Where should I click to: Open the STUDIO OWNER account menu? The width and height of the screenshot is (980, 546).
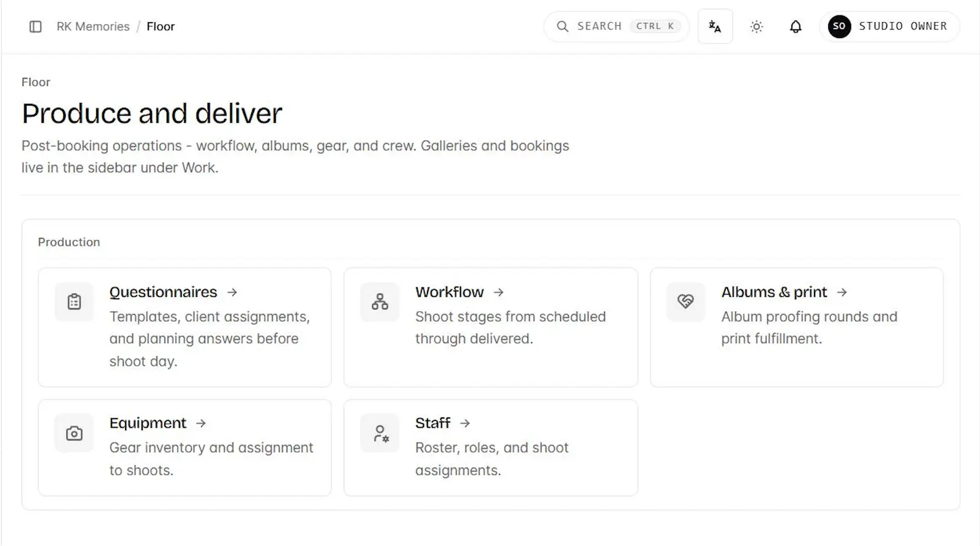coord(889,26)
